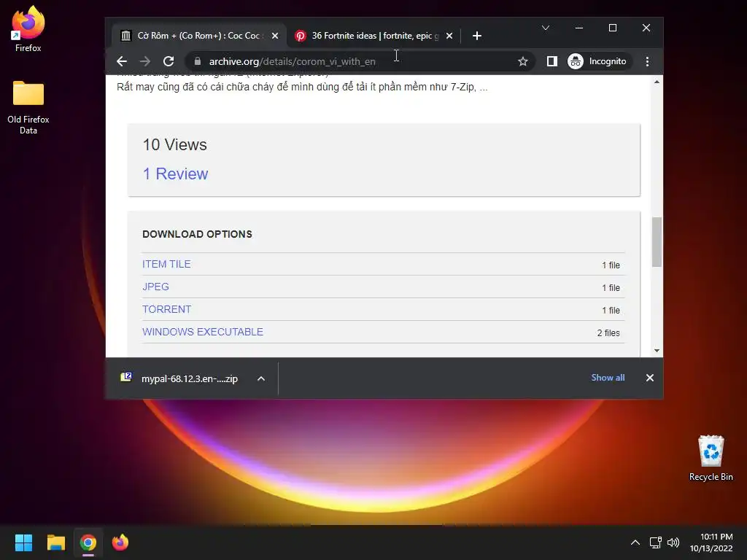747x560 pixels.
Task: Open File Explorer from the taskbar
Action: click(x=55, y=542)
